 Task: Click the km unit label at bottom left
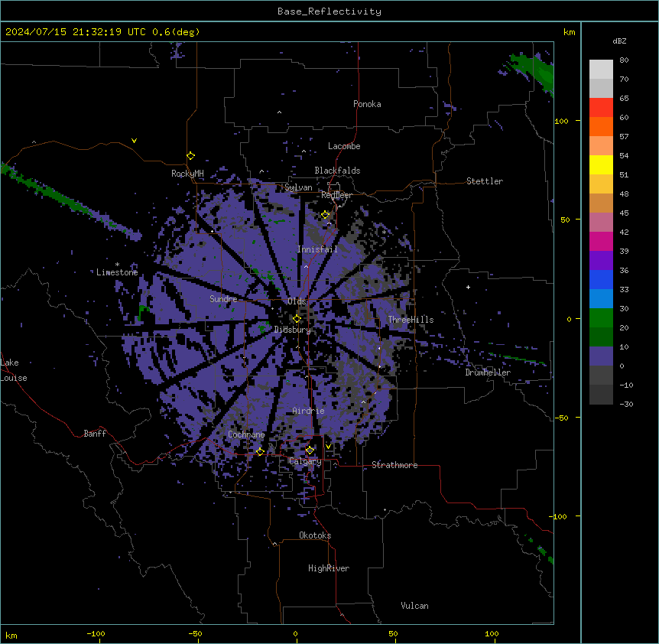11,635
